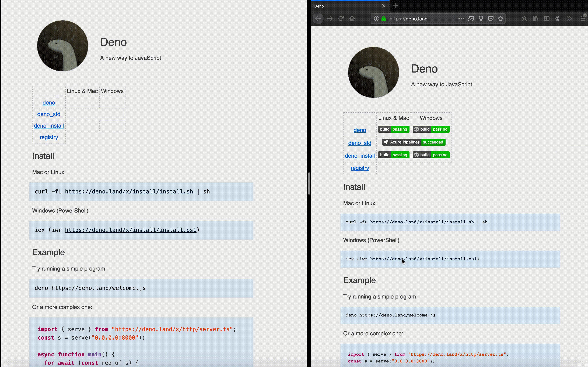Click the browser back arrow button
Image resolution: width=588 pixels, height=367 pixels.
coord(318,19)
